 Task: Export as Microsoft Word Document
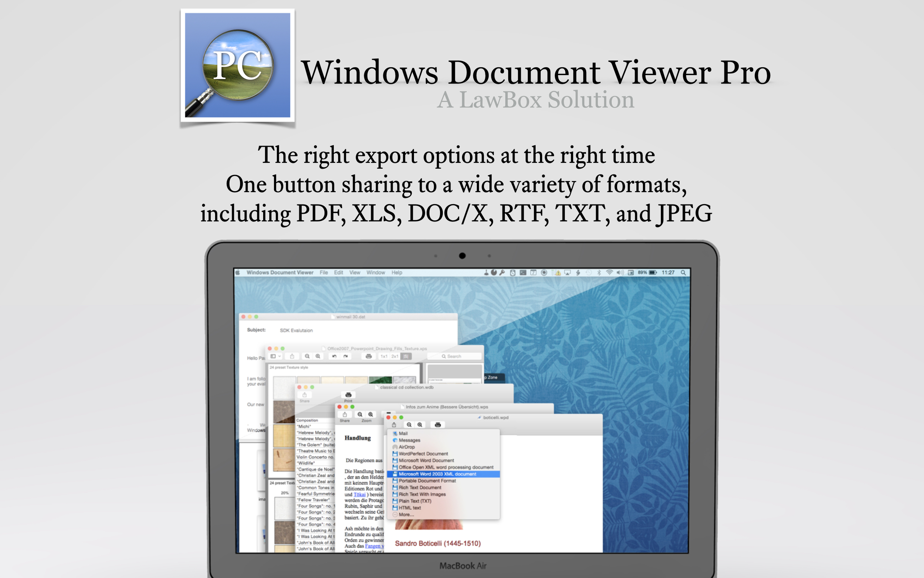444,461
